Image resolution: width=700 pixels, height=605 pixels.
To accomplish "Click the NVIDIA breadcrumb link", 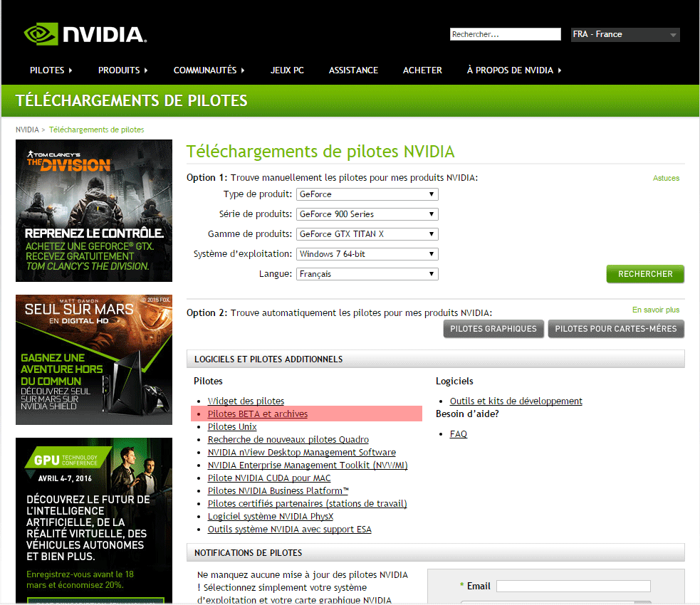I will 27,130.
